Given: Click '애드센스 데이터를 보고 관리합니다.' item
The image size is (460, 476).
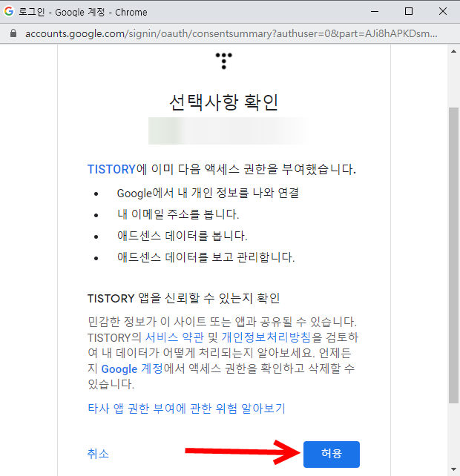Looking at the screenshot, I should coord(206,257).
